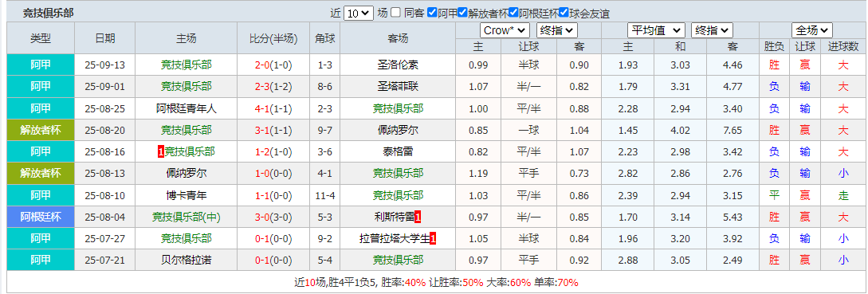Click the 竞技俱乐部(中) home team name
The width and height of the screenshot is (868, 294).
186,217
